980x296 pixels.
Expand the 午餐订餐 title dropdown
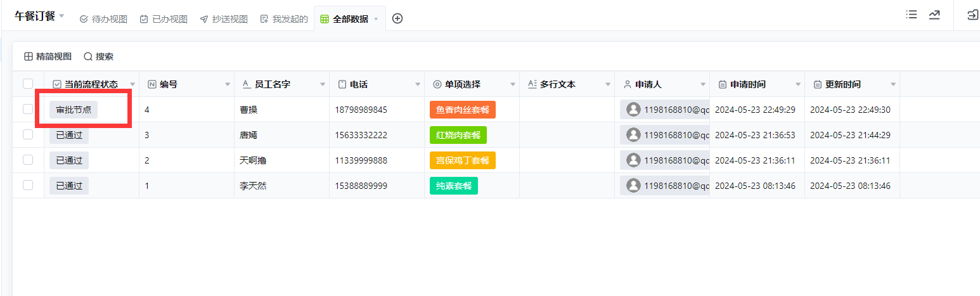click(62, 16)
